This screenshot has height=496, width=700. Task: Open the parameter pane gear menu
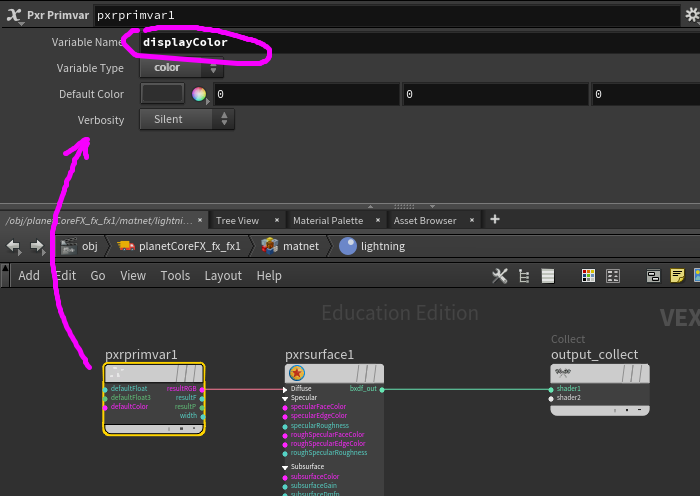[x=692, y=15]
